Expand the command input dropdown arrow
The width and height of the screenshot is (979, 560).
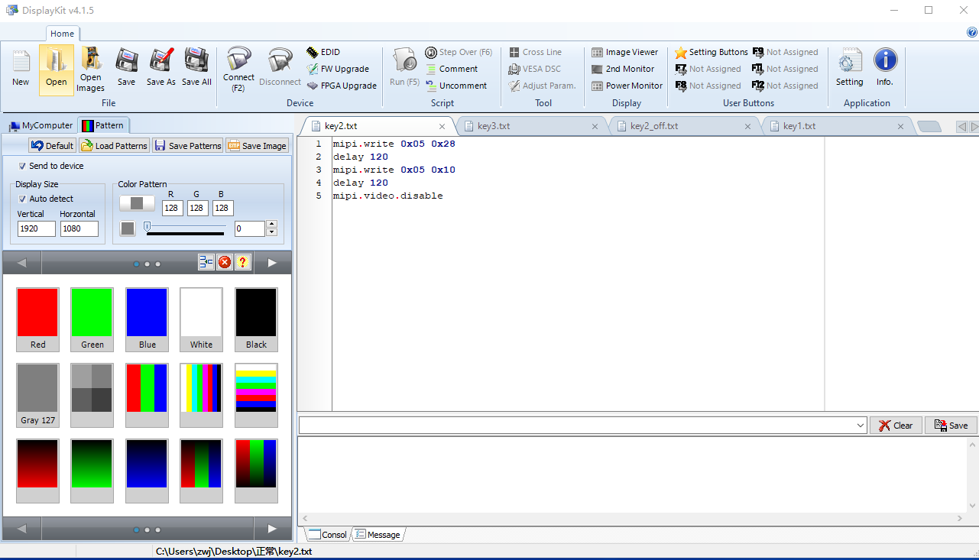861,426
